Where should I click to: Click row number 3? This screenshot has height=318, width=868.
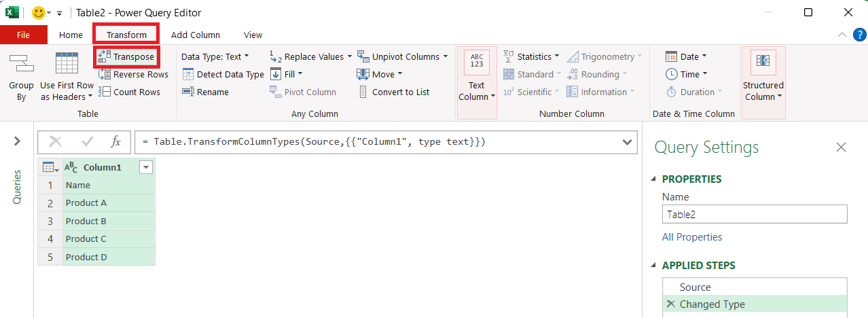[50, 221]
